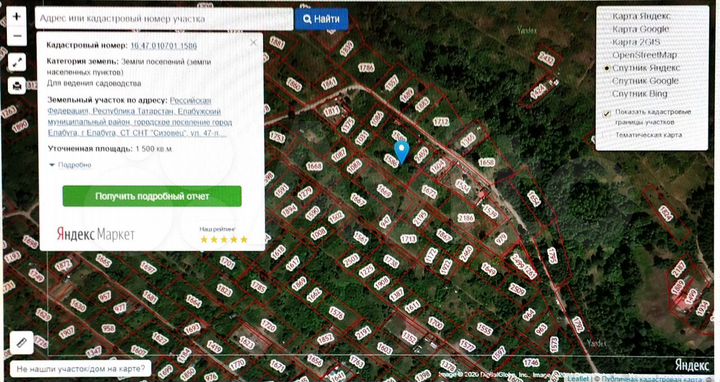
Task: Click parcel label 1770
Action: click(x=237, y=365)
